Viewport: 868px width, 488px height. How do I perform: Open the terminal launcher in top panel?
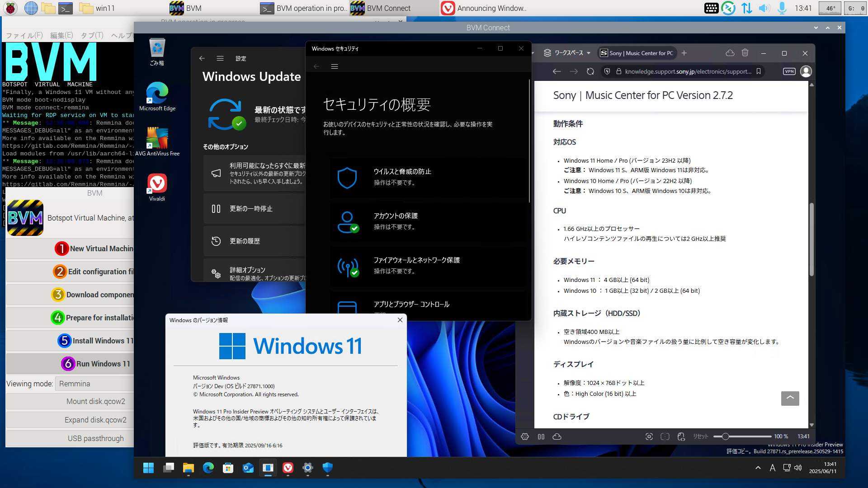point(66,8)
